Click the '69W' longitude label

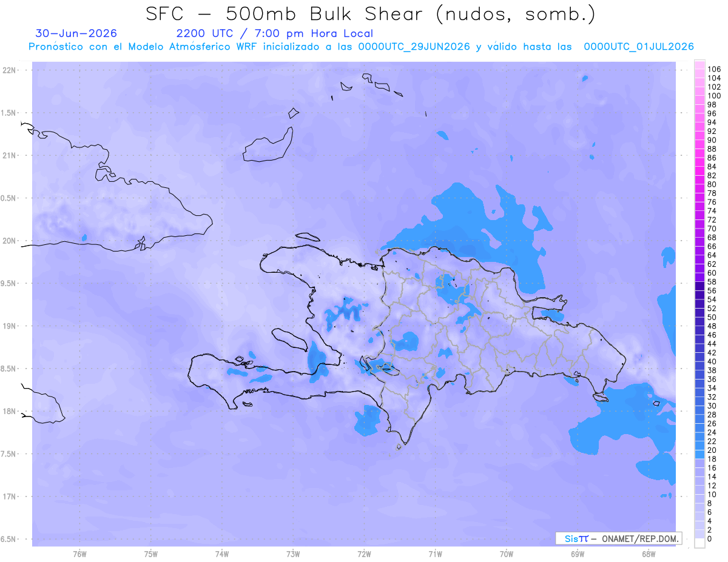tap(578, 554)
